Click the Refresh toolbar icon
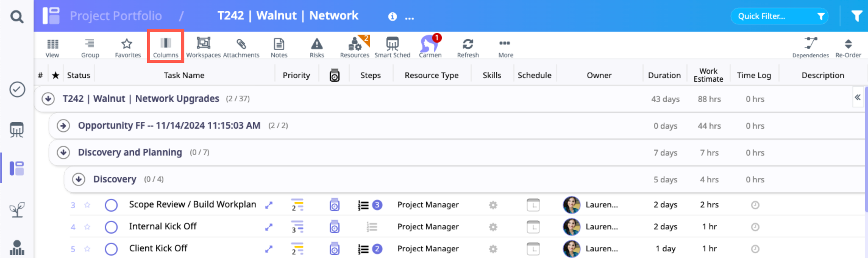Viewport: 868px width, 266px height. click(468, 47)
